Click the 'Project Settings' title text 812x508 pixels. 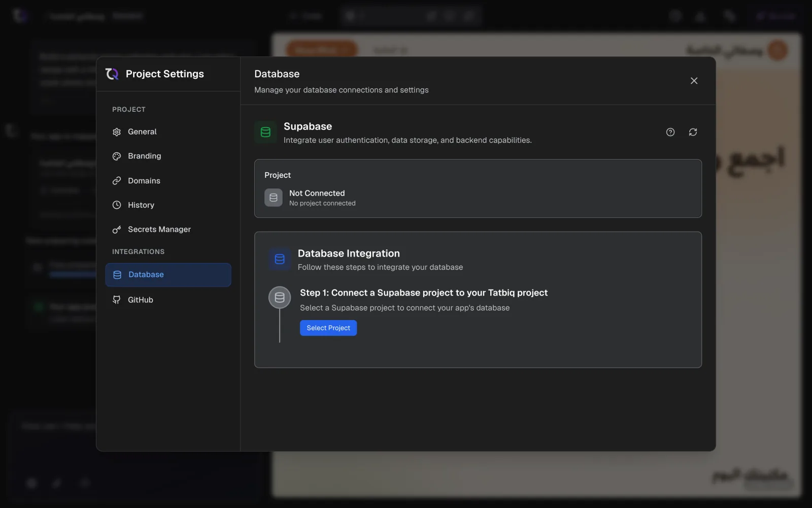click(165, 74)
